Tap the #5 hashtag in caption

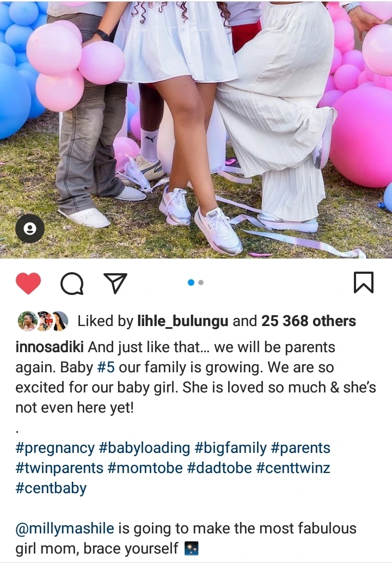(x=106, y=367)
